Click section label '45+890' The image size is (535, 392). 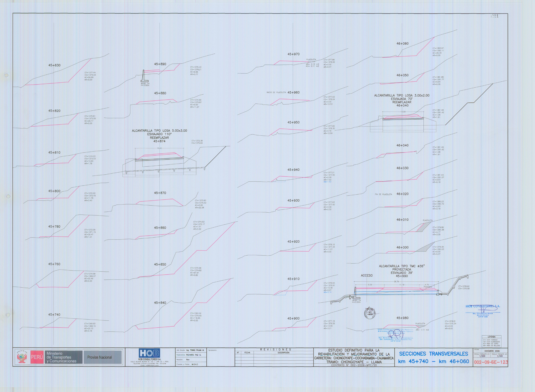(x=160, y=64)
